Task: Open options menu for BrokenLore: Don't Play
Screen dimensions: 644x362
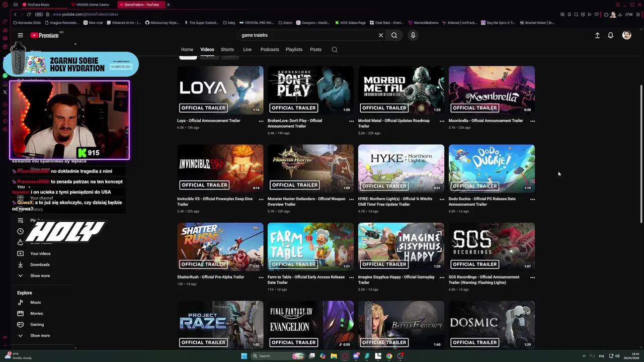Action: click(x=351, y=121)
